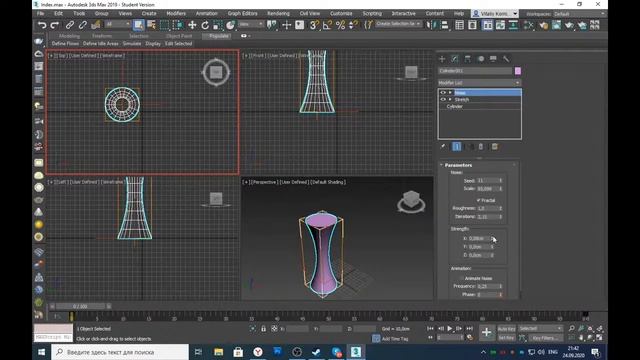The width and height of the screenshot is (640, 360).
Task: Activate the Select and Move tool
Action: pyautogui.click(x=192, y=25)
